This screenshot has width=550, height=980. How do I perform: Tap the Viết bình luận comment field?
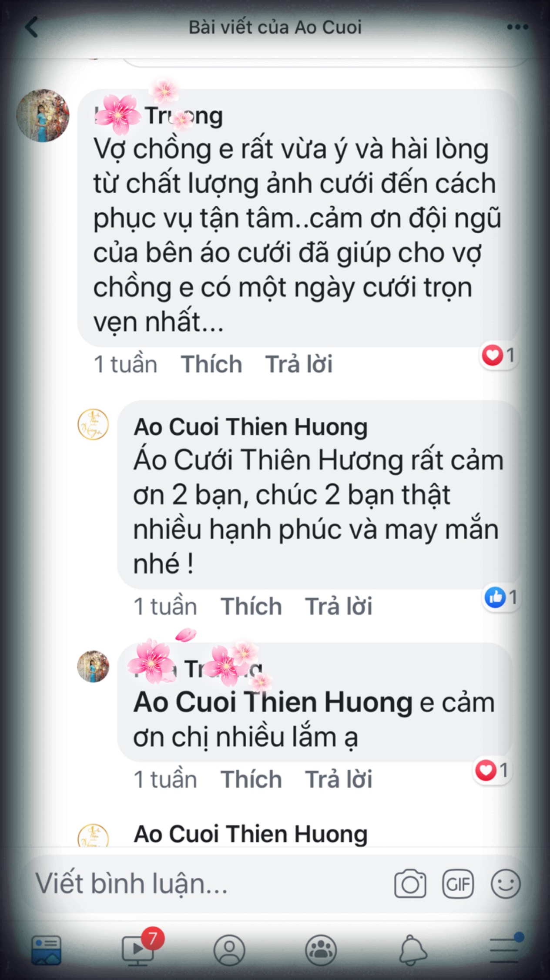[209, 884]
